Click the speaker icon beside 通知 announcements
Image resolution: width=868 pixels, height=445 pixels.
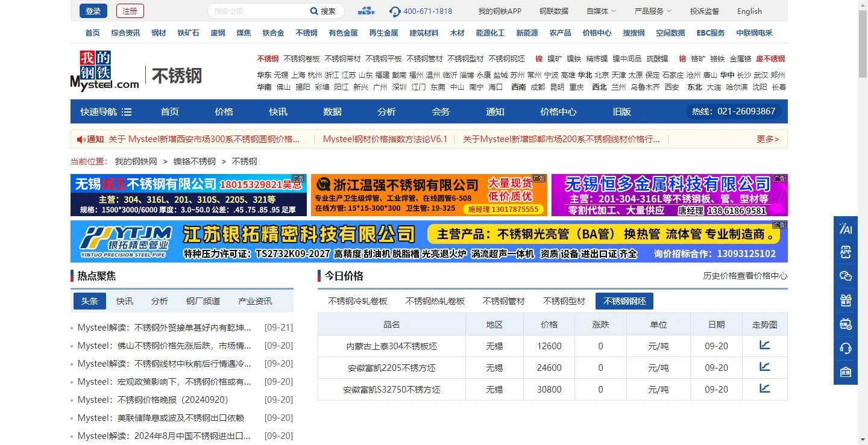pos(80,139)
